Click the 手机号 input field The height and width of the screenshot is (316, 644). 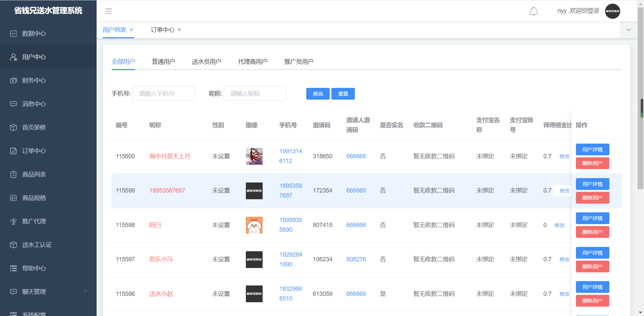tap(164, 94)
